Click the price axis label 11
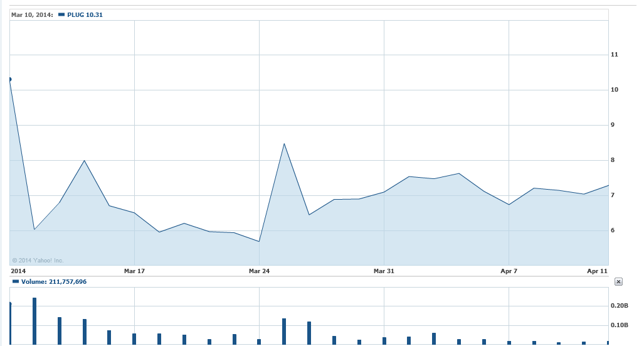Image resolution: width=644 pixels, height=346 pixels. pos(615,54)
